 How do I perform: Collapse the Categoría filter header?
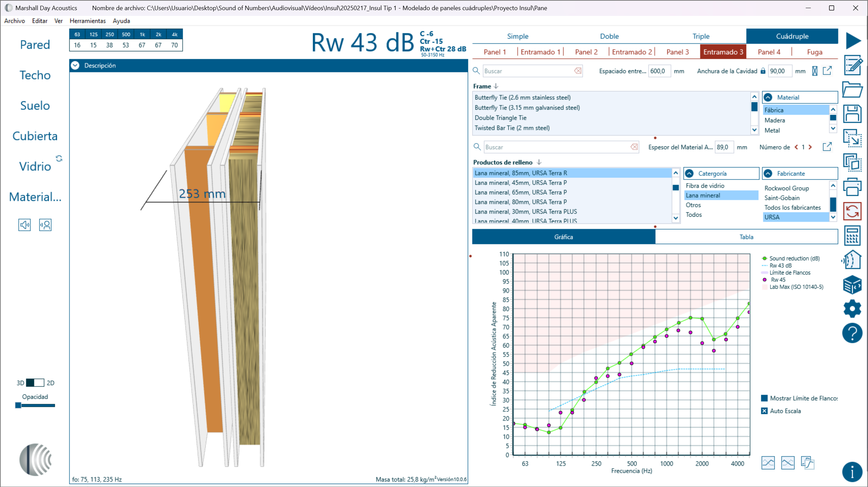click(689, 173)
